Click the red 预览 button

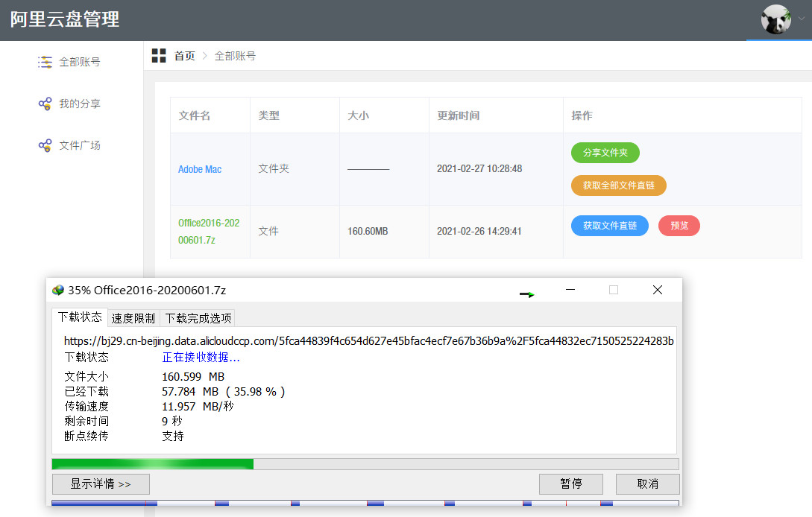pyautogui.click(x=679, y=226)
